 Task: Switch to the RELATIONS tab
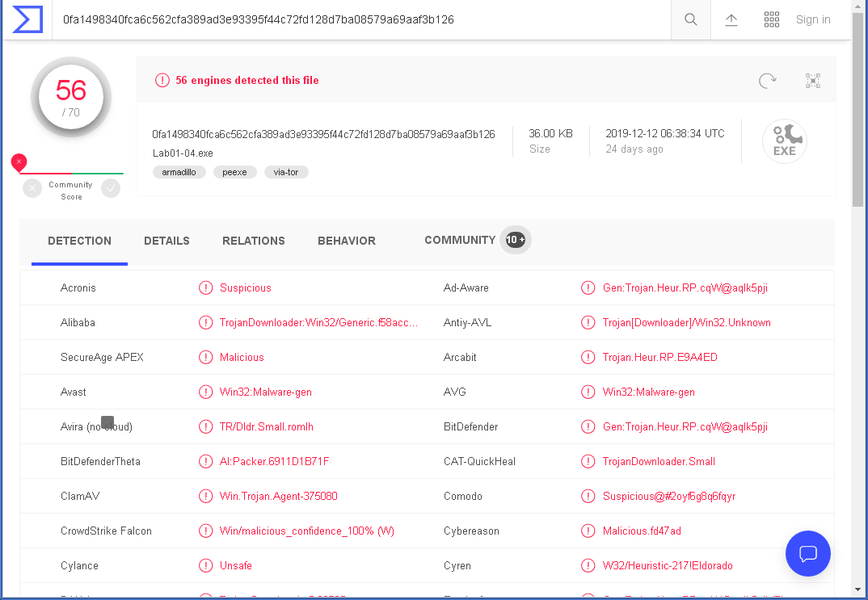(x=254, y=241)
